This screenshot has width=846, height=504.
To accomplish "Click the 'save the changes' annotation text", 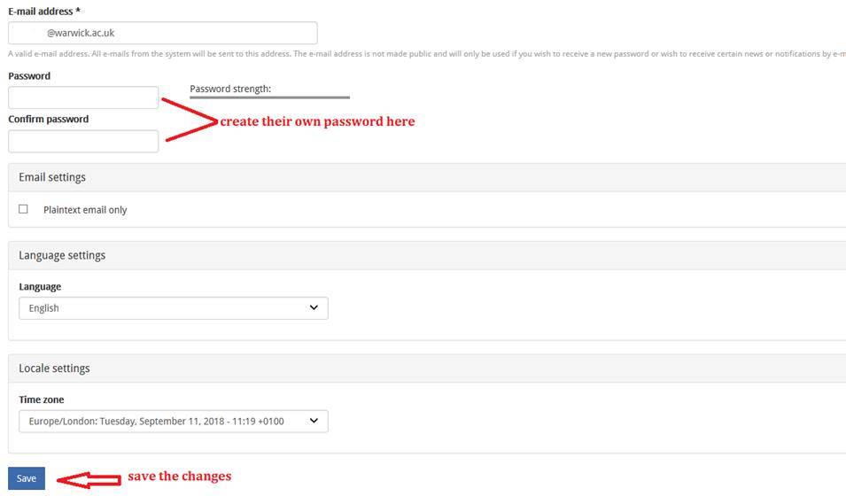I will pyautogui.click(x=179, y=477).
